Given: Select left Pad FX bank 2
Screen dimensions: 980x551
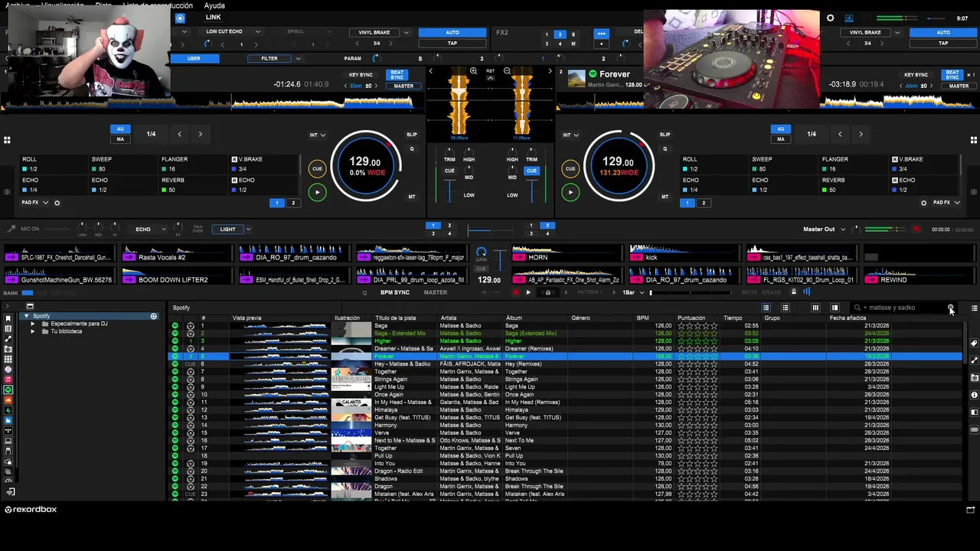Looking at the screenshot, I should pos(292,203).
